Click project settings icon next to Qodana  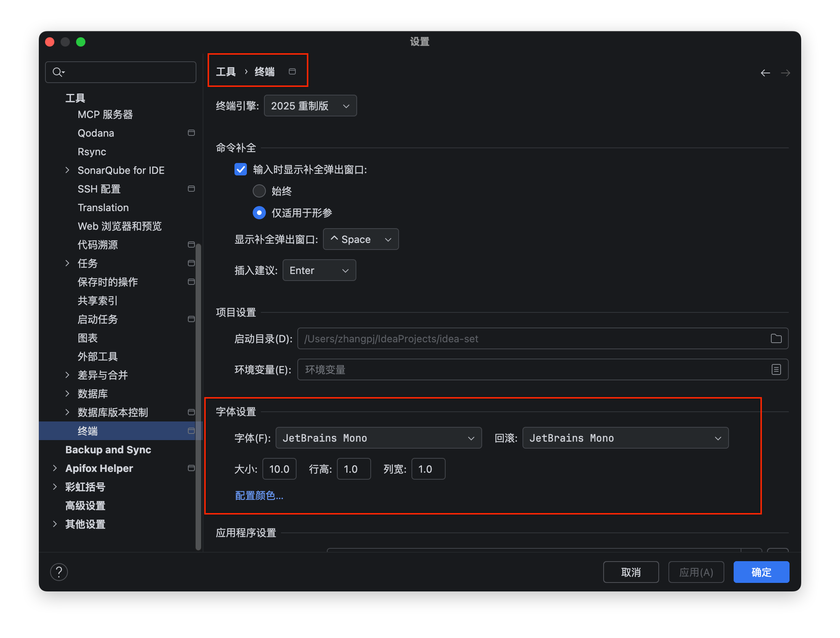click(191, 133)
